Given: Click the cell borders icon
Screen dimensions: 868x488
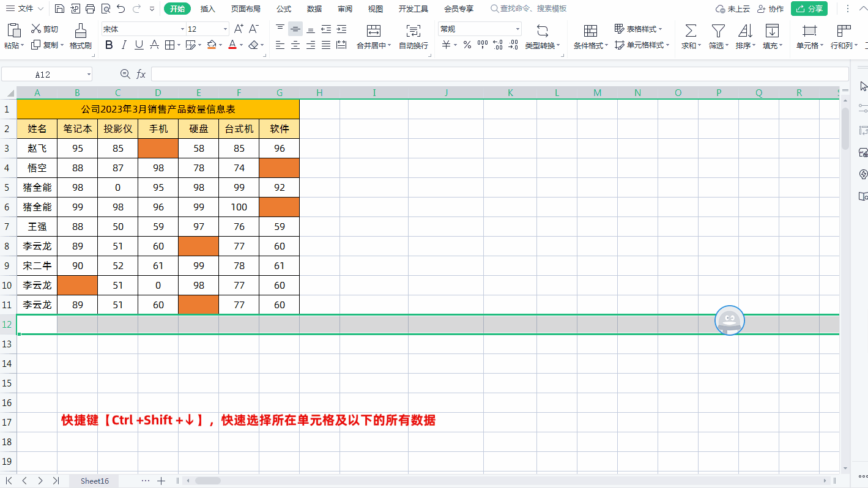Looking at the screenshot, I should click(169, 45).
